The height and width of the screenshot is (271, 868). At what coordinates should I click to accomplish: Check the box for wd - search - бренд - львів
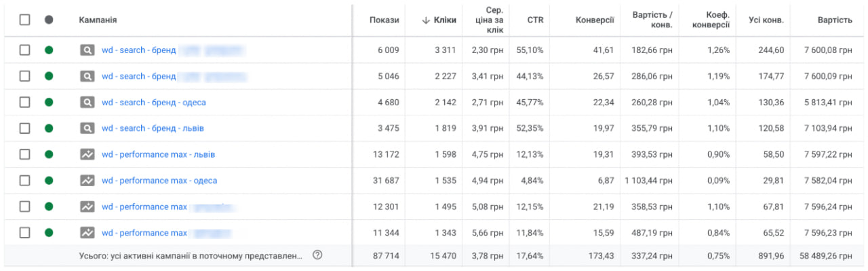click(x=24, y=128)
